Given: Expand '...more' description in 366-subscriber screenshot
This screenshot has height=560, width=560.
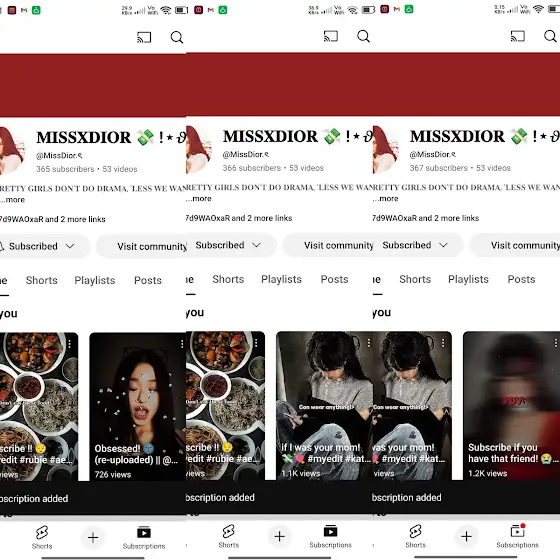Looking at the screenshot, I should point(199,199).
